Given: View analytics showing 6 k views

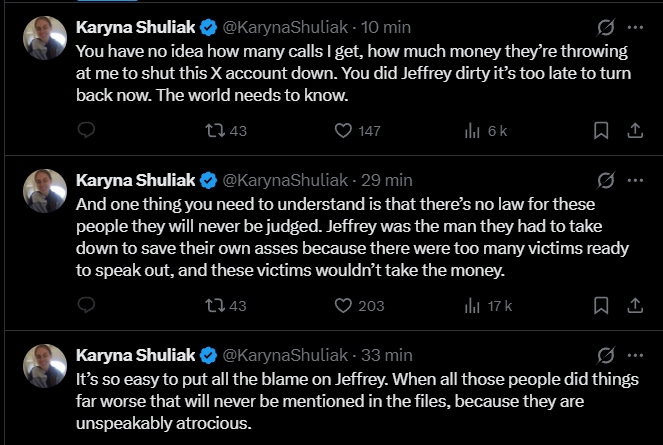Looking at the screenshot, I should click(x=486, y=131).
